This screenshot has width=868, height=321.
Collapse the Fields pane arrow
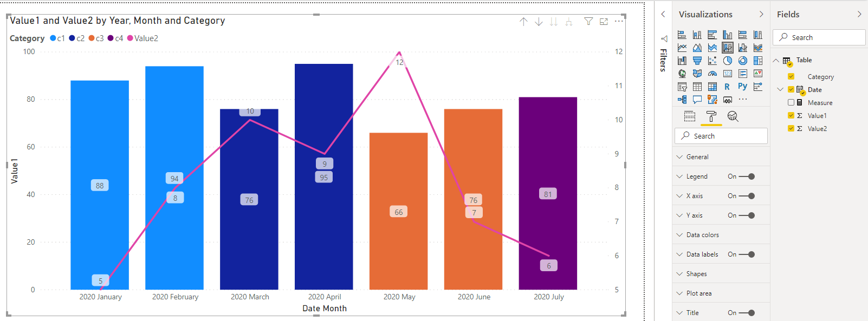click(x=859, y=15)
